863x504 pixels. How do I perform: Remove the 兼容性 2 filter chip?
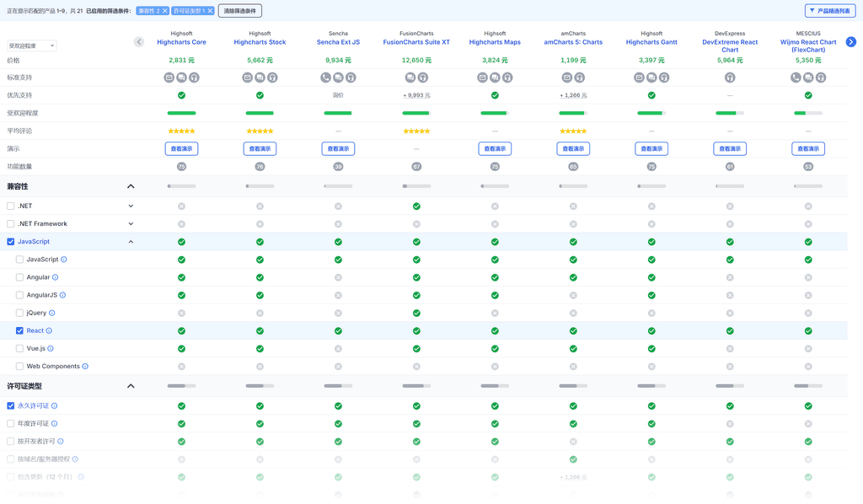click(164, 11)
